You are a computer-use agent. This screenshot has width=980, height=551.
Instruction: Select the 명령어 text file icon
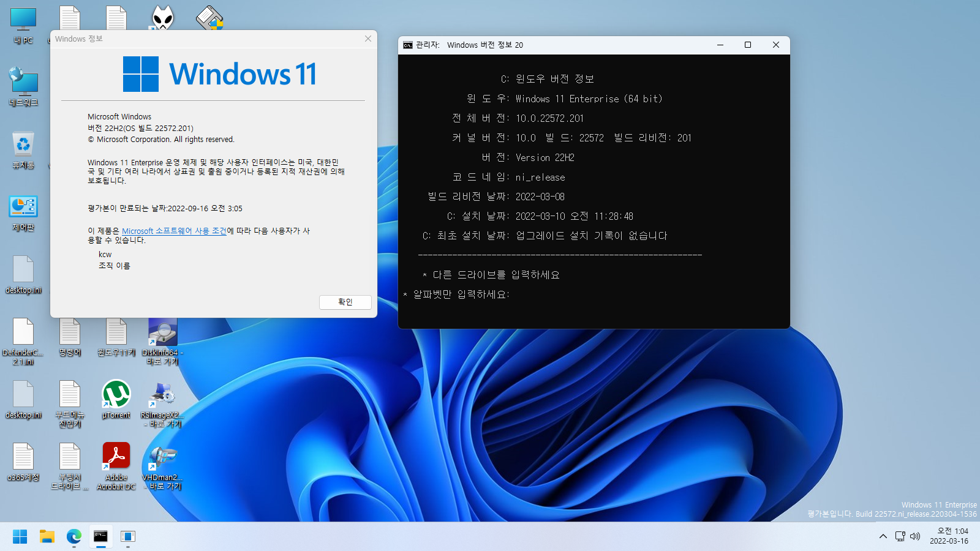tap(70, 338)
